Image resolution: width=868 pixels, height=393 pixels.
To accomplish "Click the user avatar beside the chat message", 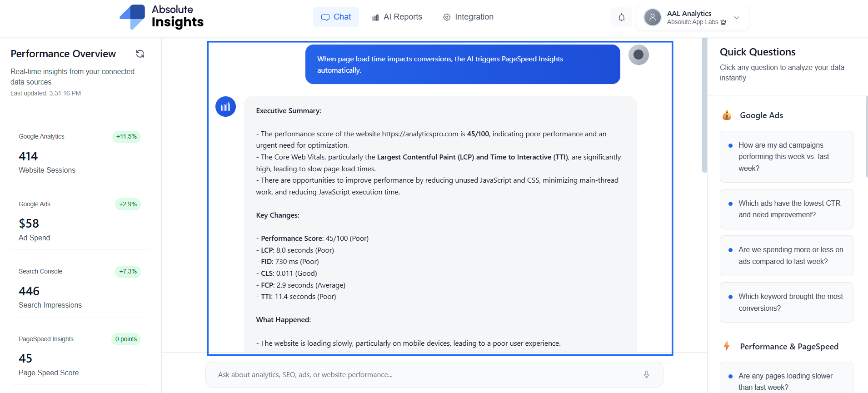I will click(x=639, y=55).
